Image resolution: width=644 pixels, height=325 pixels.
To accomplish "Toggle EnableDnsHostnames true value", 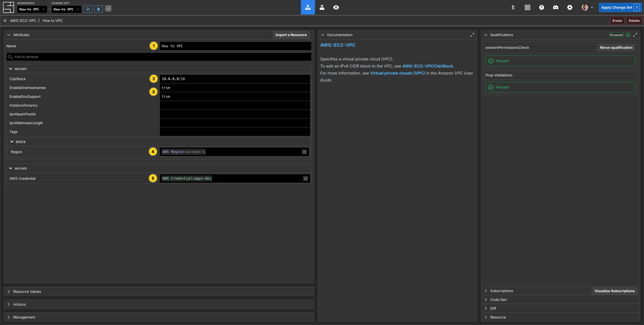I will (235, 88).
